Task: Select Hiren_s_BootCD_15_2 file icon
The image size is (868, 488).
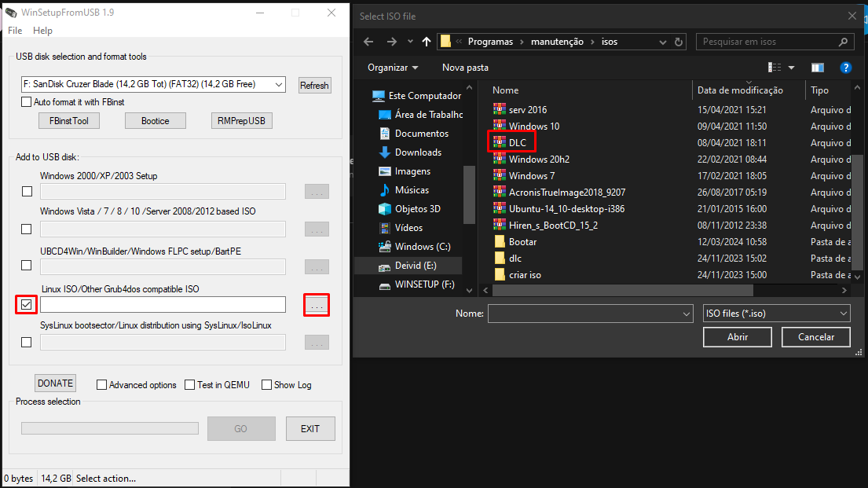Action: 500,226
